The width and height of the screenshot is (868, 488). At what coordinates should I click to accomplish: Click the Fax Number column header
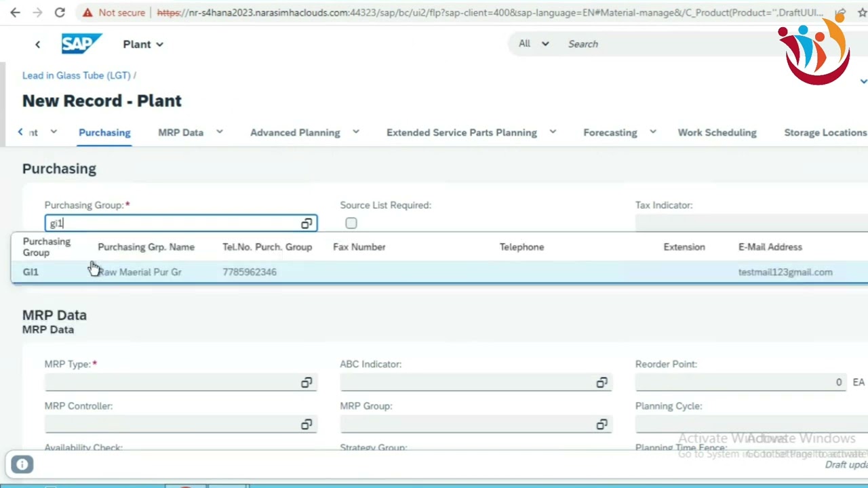(x=359, y=247)
